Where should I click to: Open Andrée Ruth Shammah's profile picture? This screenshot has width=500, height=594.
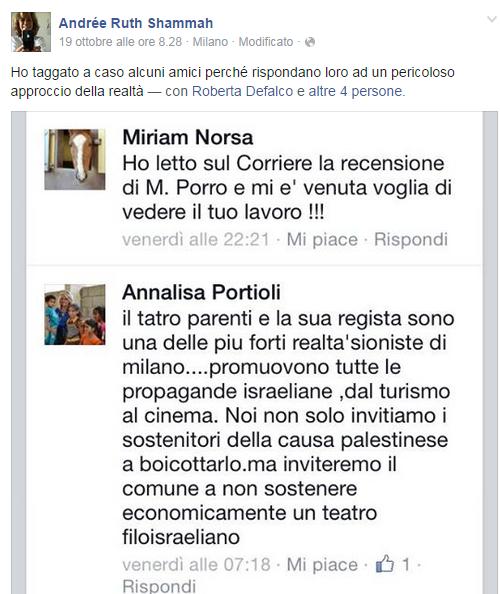point(31,31)
